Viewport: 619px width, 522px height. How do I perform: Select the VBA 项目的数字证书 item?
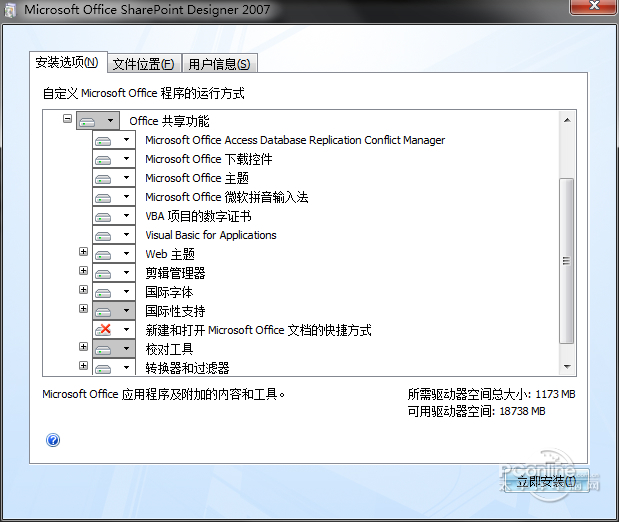click(198, 216)
